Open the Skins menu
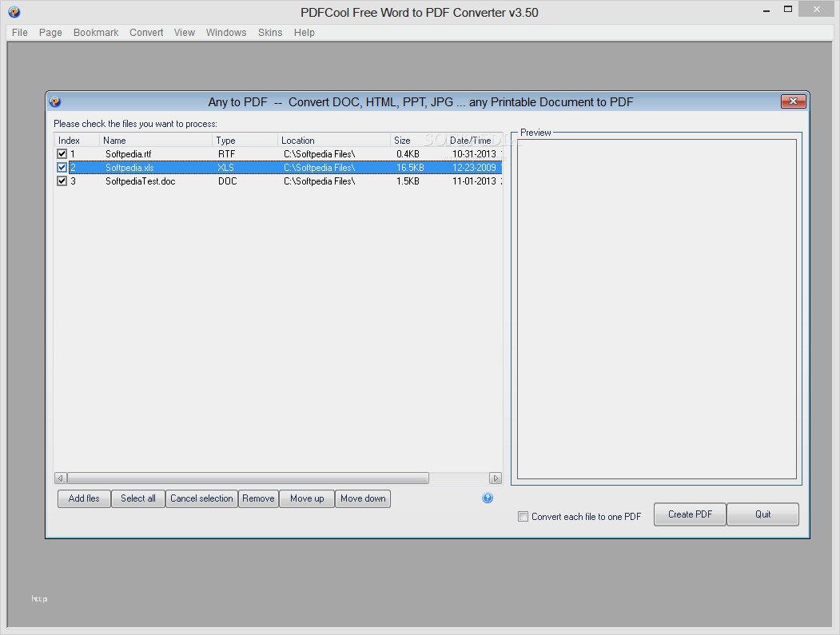Image resolution: width=840 pixels, height=635 pixels. 270,33
